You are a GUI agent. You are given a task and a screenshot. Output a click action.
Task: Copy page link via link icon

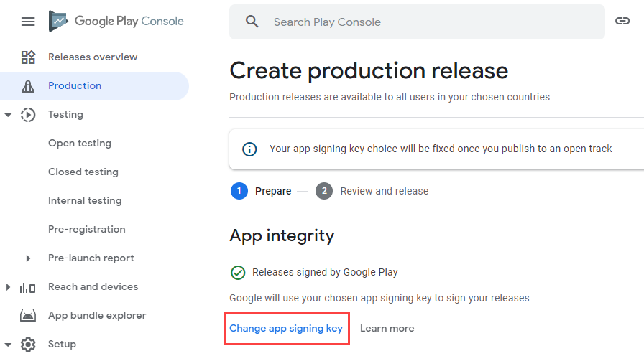[x=622, y=21]
